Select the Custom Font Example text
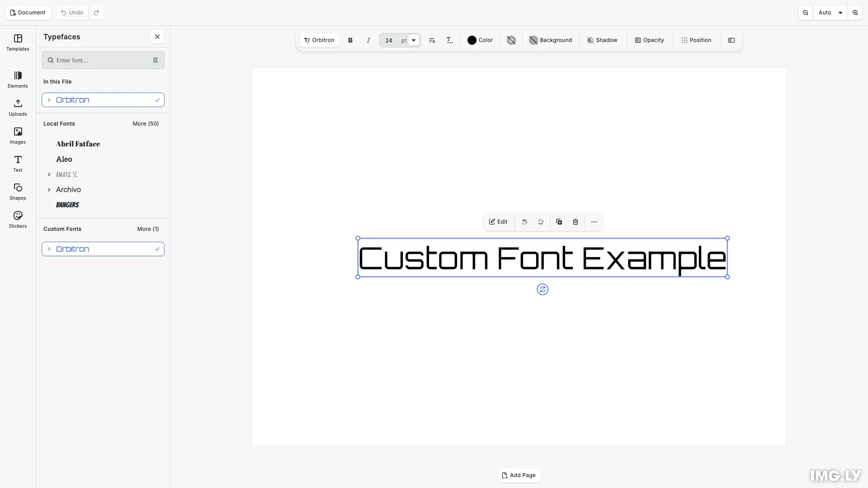The image size is (868, 488). (542, 258)
